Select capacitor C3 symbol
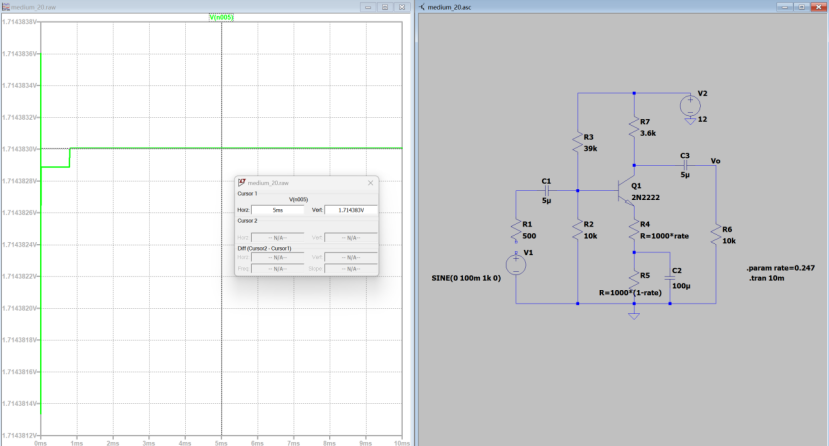 tap(685, 165)
